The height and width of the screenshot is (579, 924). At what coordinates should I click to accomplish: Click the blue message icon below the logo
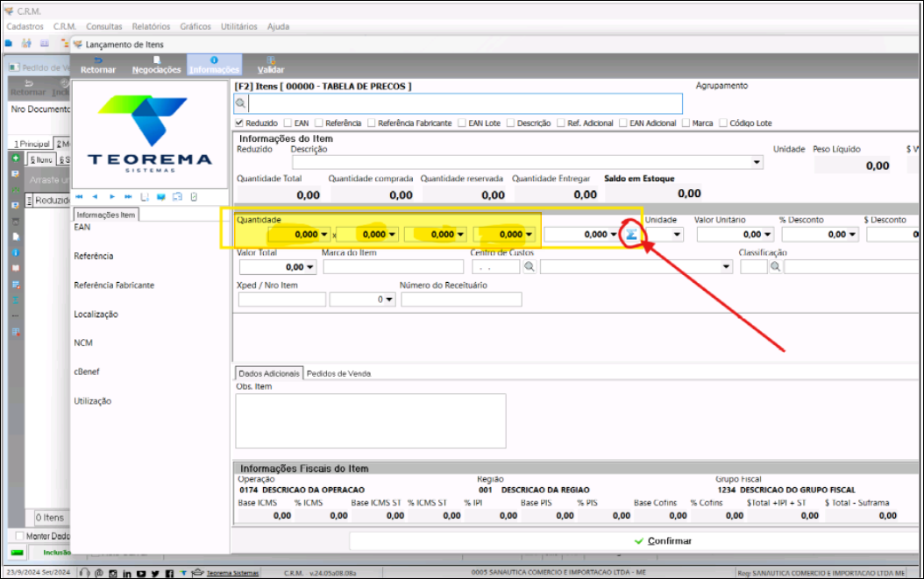(161, 197)
